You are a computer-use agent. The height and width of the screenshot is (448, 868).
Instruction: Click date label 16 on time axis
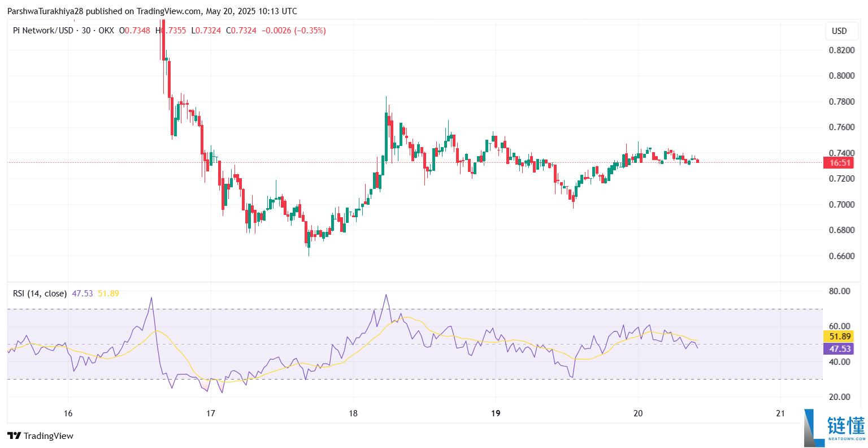point(68,413)
